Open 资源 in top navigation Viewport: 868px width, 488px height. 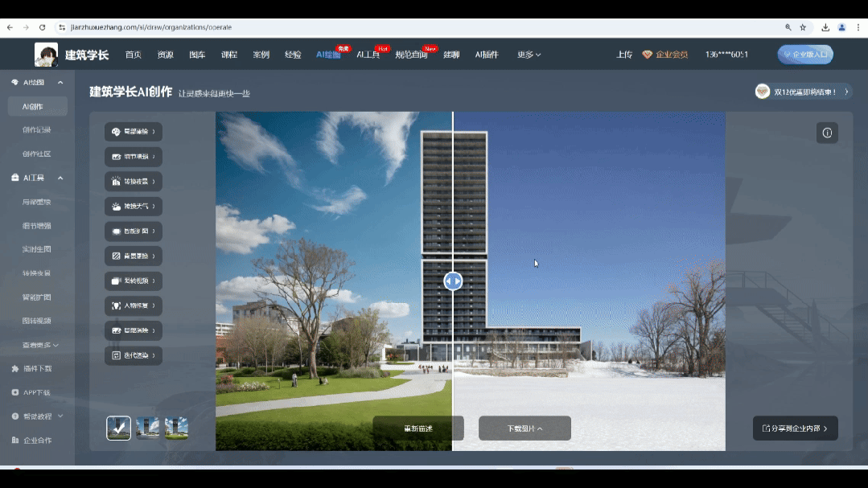(165, 54)
